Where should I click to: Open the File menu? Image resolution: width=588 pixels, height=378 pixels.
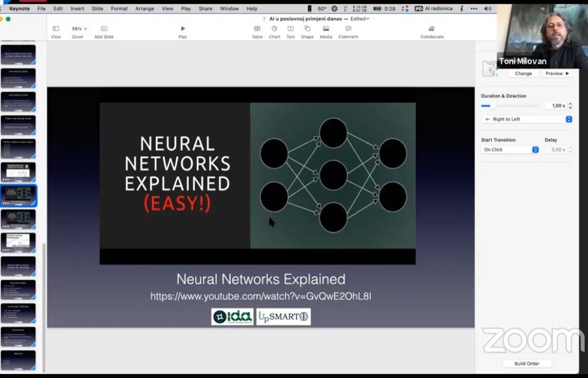pyautogui.click(x=41, y=8)
